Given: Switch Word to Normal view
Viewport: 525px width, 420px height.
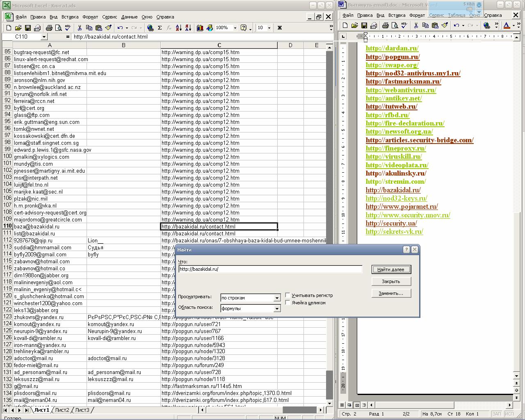Looking at the screenshot, I should coord(341,405).
